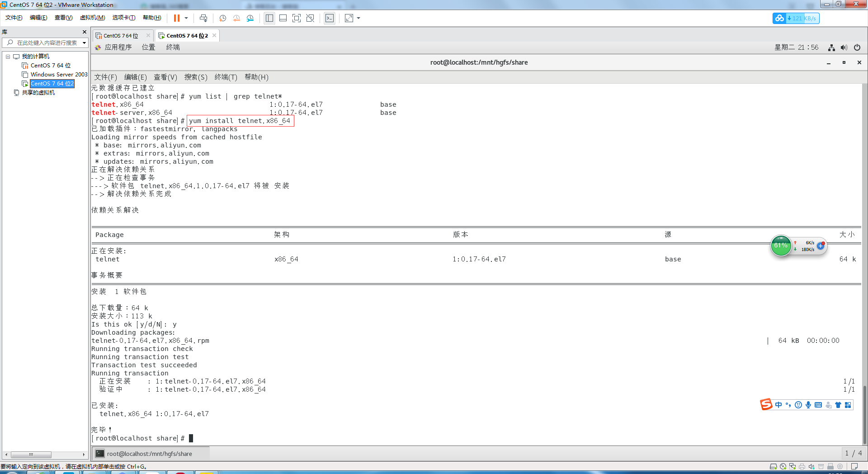Open the library search dropdown arrow
Image resolution: width=868 pixels, height=474 pixels.
(84, 43)
